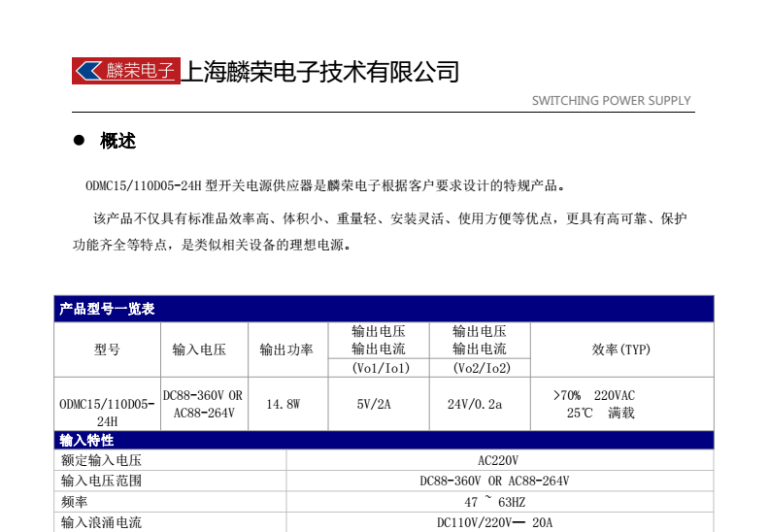Click the 产品型号一览表 table header bar
This screenshot has width=769, height=532.
tap(384, 309)
